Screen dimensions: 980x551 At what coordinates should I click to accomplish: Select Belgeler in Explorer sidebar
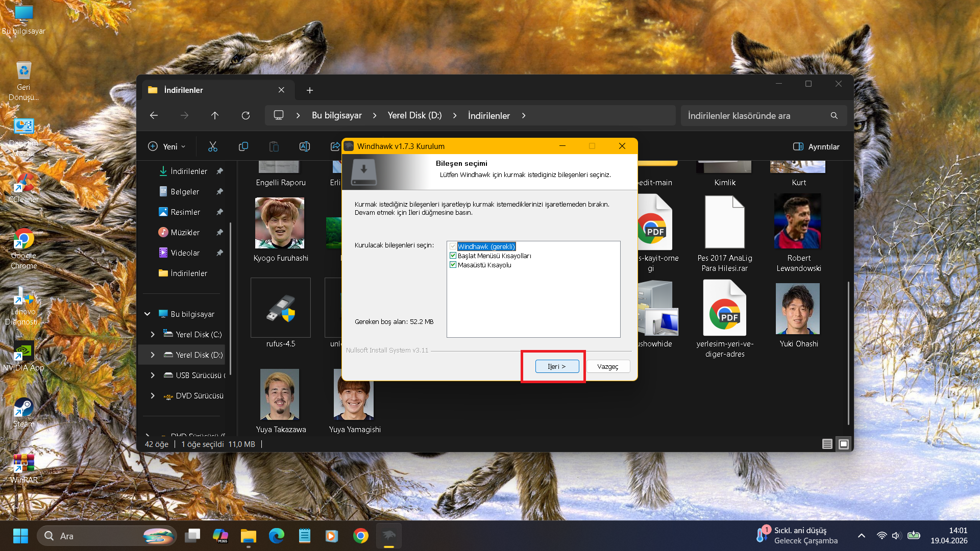184,192
